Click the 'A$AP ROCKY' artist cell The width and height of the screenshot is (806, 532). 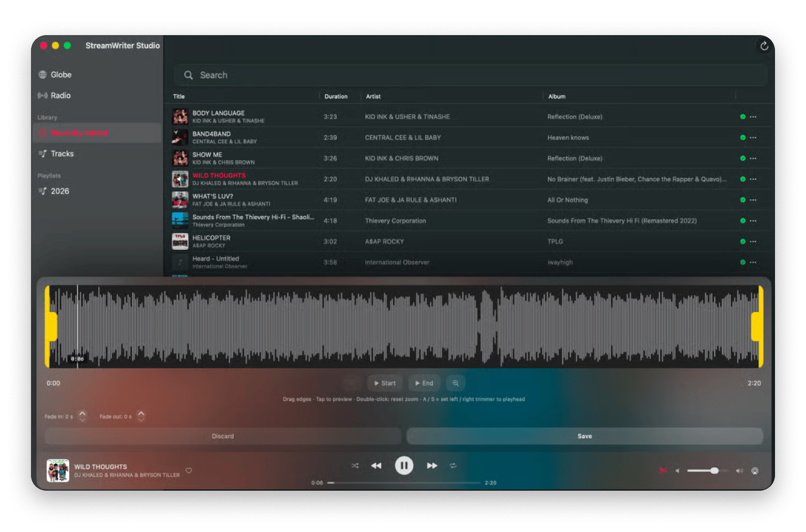tap(384, 242)
